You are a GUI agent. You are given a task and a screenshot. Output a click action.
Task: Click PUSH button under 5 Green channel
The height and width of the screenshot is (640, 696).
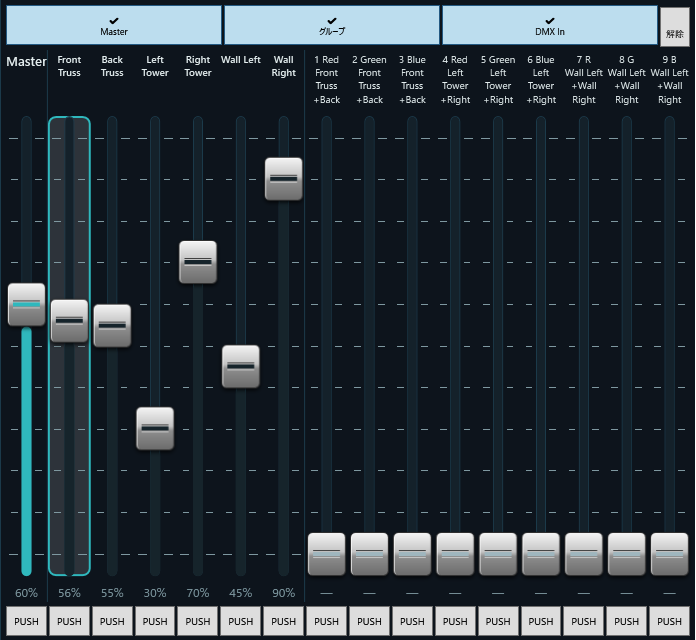pos(498,621)
